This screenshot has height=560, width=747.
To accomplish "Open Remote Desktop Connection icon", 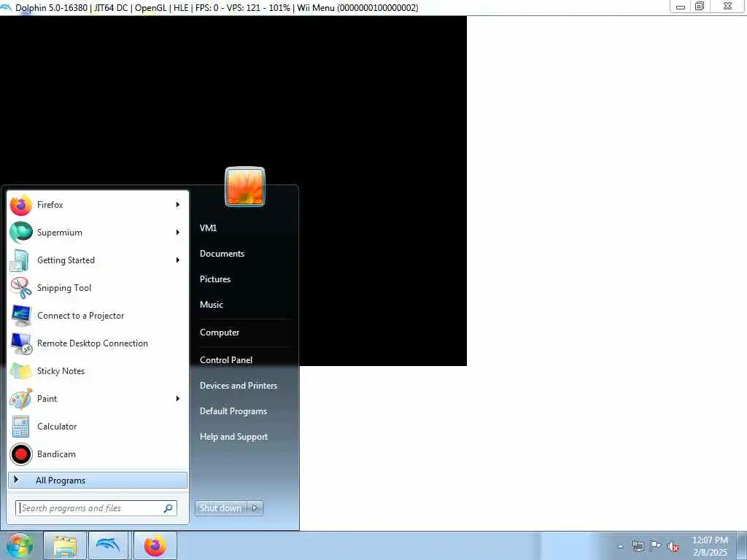I will [x=21, y=343].
